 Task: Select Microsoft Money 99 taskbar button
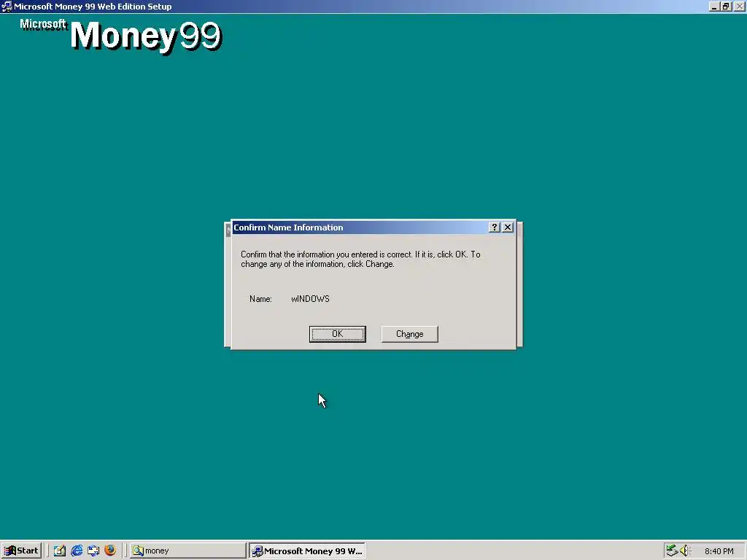pos(307,551)
